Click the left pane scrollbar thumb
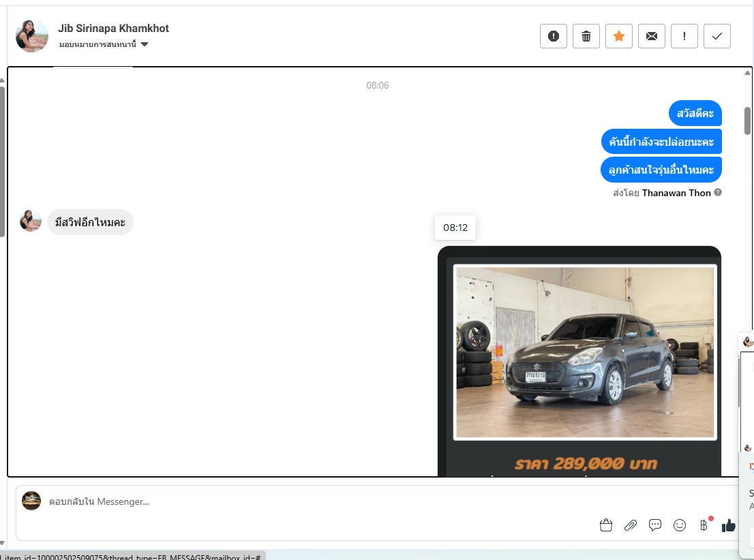Viewport: 754px width, 560px height. point(2,161)
